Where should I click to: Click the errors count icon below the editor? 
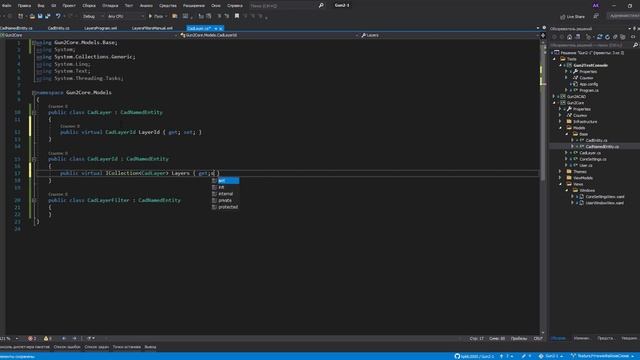[30, 338]
